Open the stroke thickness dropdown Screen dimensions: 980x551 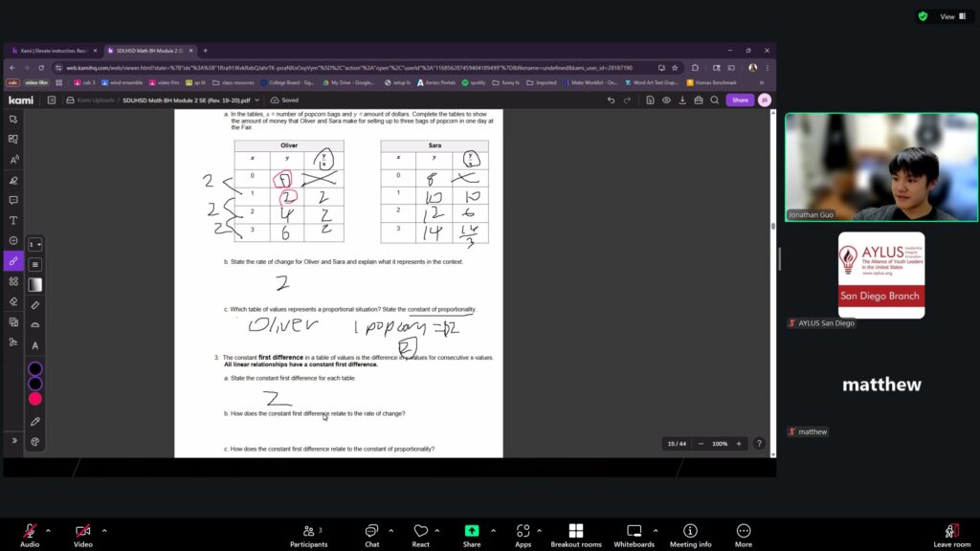click(34, 245)
